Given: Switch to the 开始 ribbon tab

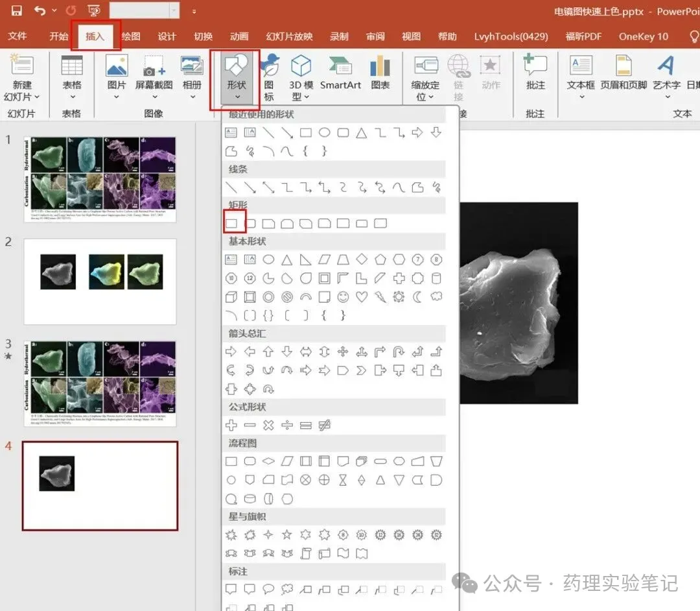Looking at the screenshot, I should [x=58, y=36].
